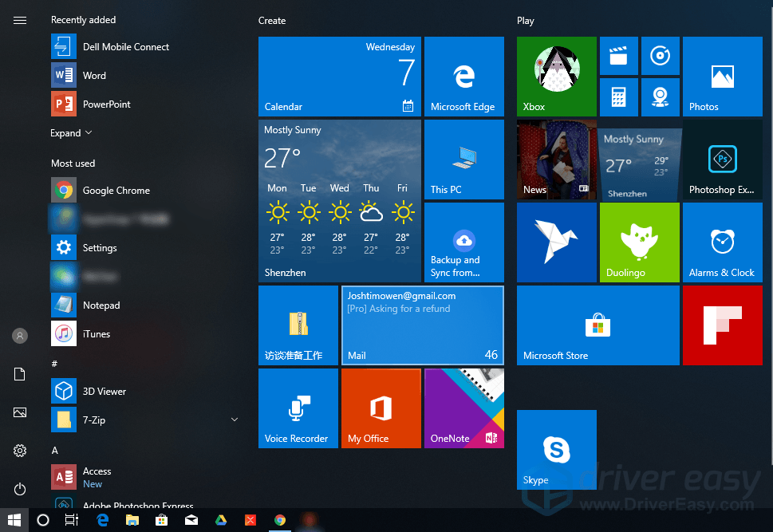
Task: Open the origami bird app tile
Action: 557,242
